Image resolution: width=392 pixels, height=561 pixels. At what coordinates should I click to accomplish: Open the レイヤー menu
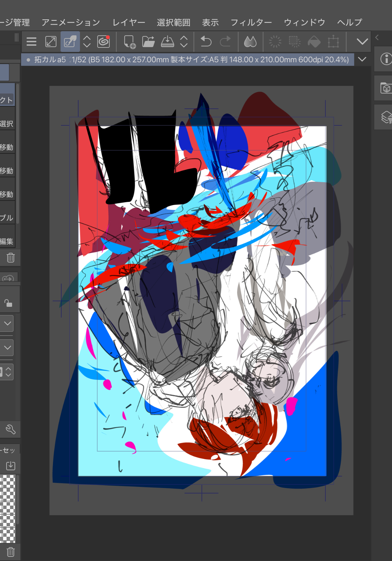[x=129, y=23]
